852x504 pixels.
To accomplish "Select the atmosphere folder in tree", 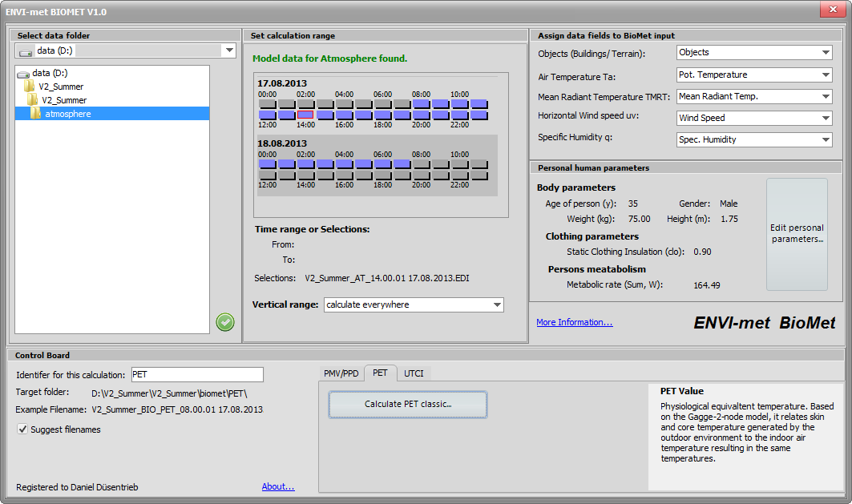I will tap(67, 114).
